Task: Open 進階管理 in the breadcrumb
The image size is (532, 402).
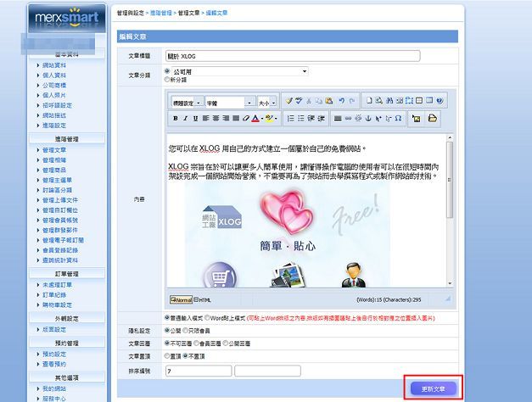Action: (x=161, y=13)
